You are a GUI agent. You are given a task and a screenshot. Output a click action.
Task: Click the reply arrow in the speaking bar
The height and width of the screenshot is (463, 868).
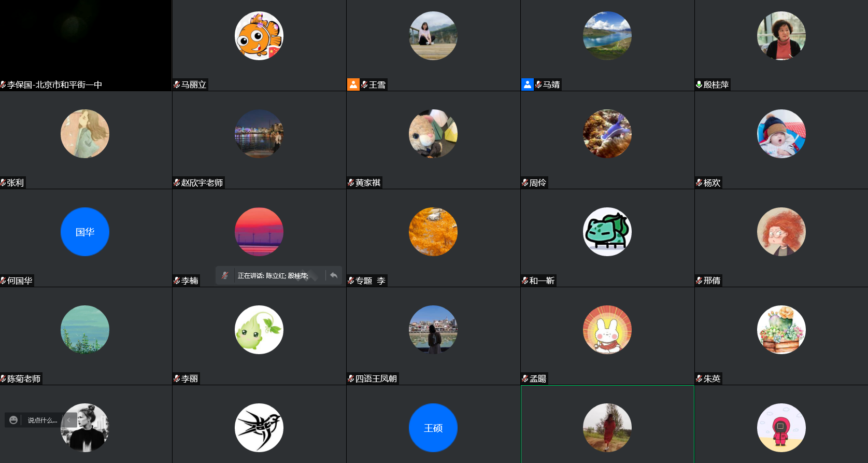click(334, 275)
